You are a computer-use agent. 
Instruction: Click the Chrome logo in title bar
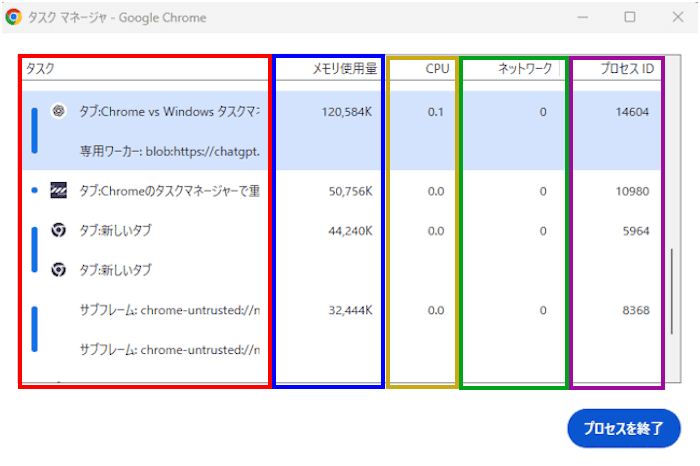[x=14, y=17]
